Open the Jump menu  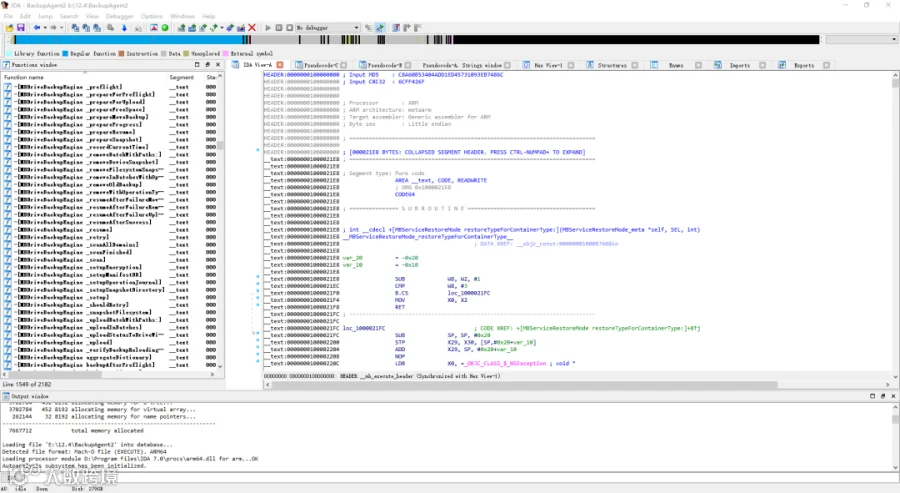click(x=45, y=16)
